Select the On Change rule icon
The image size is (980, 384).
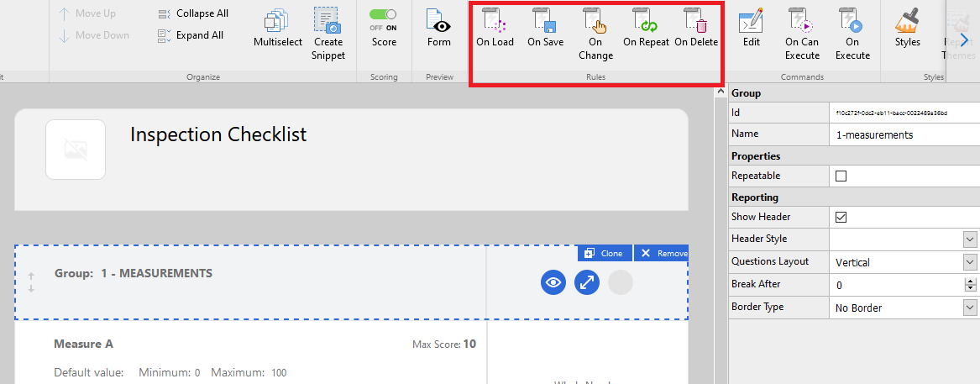[595, 21]
